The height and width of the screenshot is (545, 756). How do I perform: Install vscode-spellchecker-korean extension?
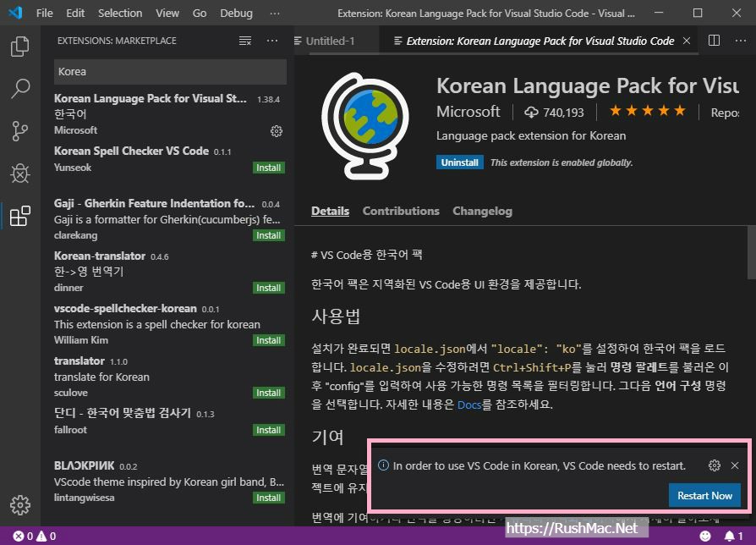click(x=269, y=340)
